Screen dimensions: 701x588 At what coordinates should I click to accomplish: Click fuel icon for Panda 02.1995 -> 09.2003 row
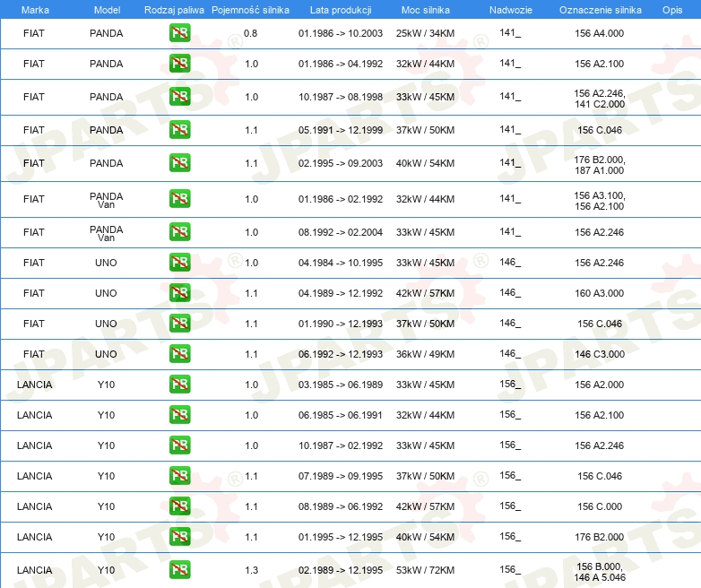[179, 163]
